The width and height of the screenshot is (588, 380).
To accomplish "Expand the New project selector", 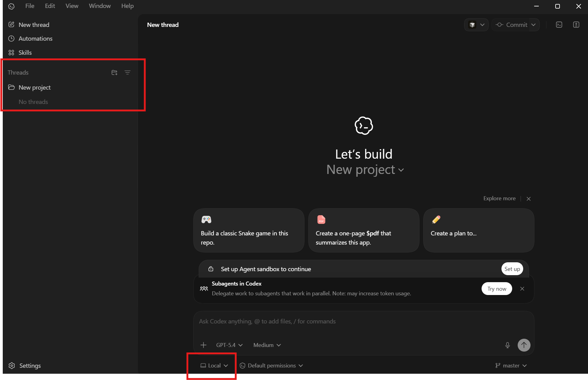I will click(x=365, y=170).
